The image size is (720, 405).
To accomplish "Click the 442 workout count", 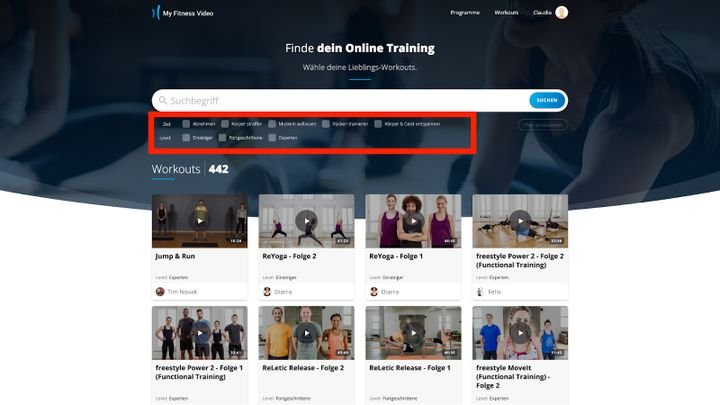I will (x=219, y=169).
